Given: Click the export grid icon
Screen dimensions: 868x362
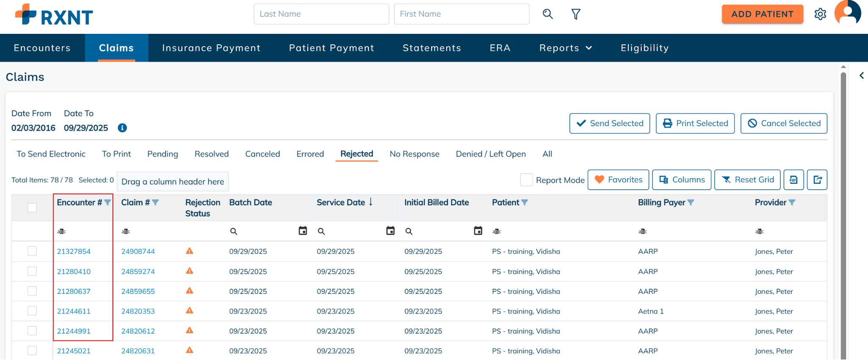Looking at the screenshot, I should pos(817,180).
